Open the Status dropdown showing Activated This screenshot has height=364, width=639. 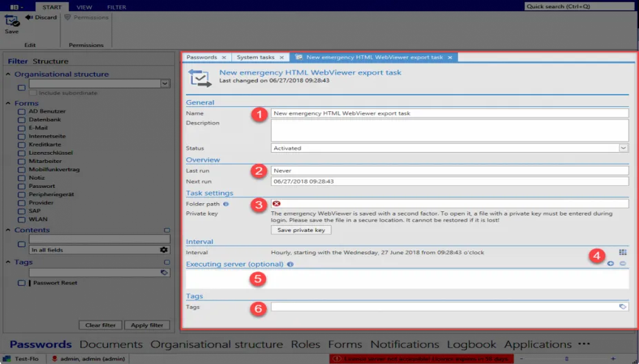click(x=623, y=148)
